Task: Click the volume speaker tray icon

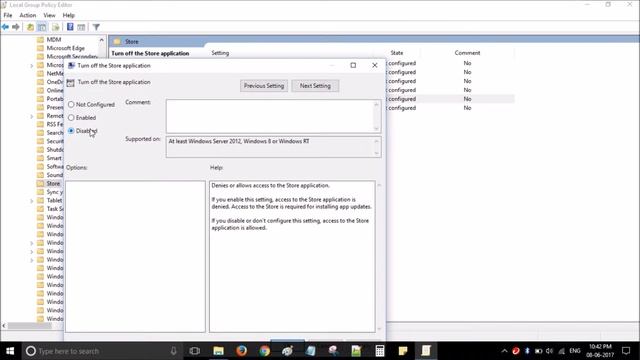Action: [549, 351]
